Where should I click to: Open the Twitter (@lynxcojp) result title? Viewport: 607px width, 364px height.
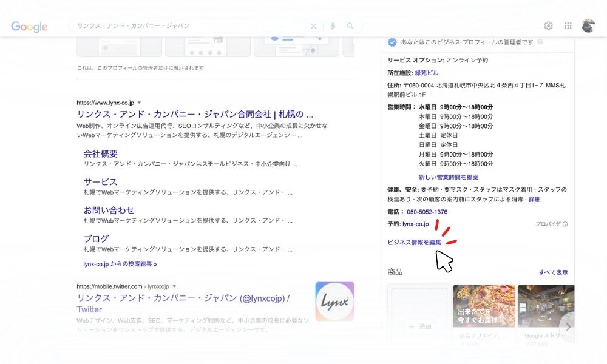(183, 303)
